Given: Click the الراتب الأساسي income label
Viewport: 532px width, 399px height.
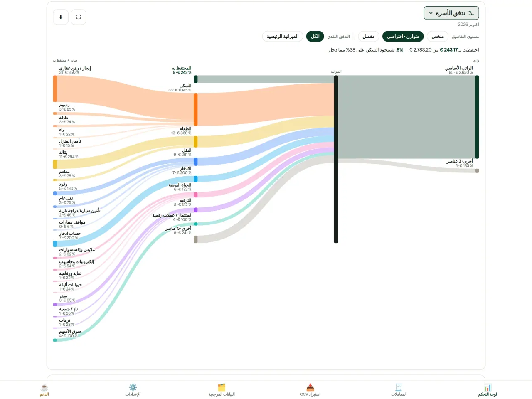Looking at the screenshot, I should [x=459, y=68].
